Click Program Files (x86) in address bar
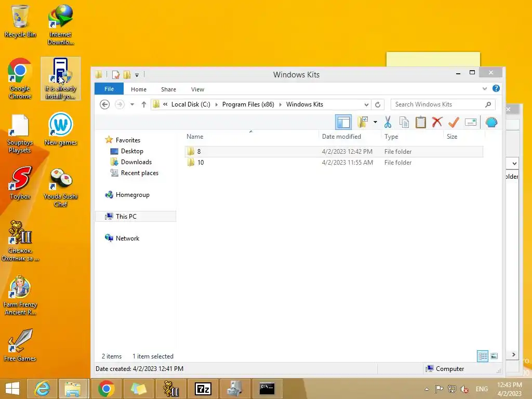This screenshot has width=532, height=399. [248, 104]
